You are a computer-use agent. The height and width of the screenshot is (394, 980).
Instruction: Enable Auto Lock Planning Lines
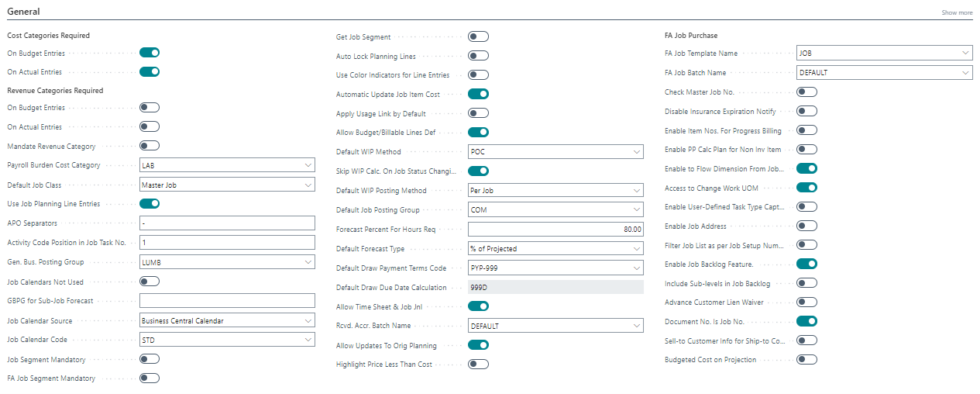tap(478, 56)
